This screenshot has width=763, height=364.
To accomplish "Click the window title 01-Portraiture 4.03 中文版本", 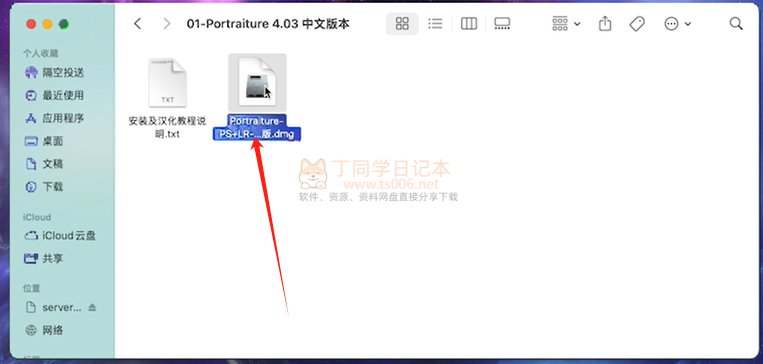I will [268, 23].
